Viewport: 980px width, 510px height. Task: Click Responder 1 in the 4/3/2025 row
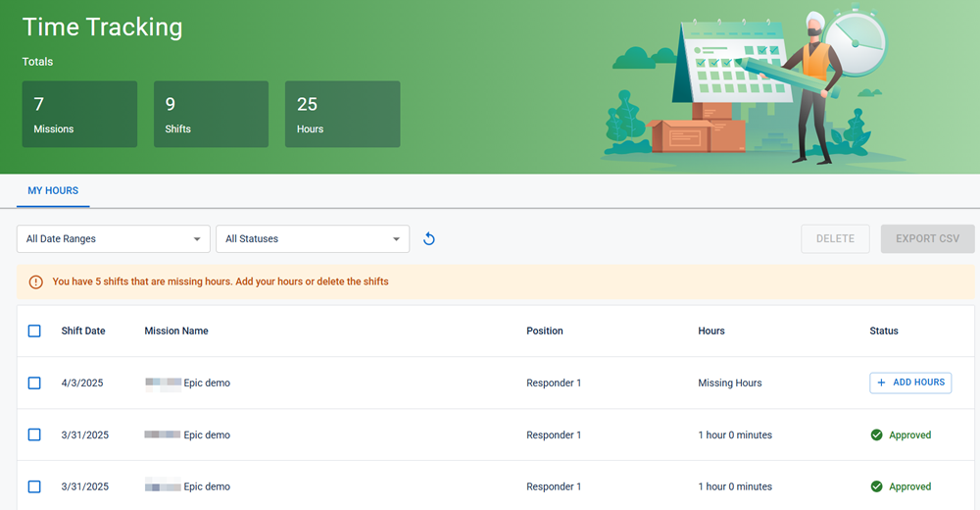pos(554,382)
